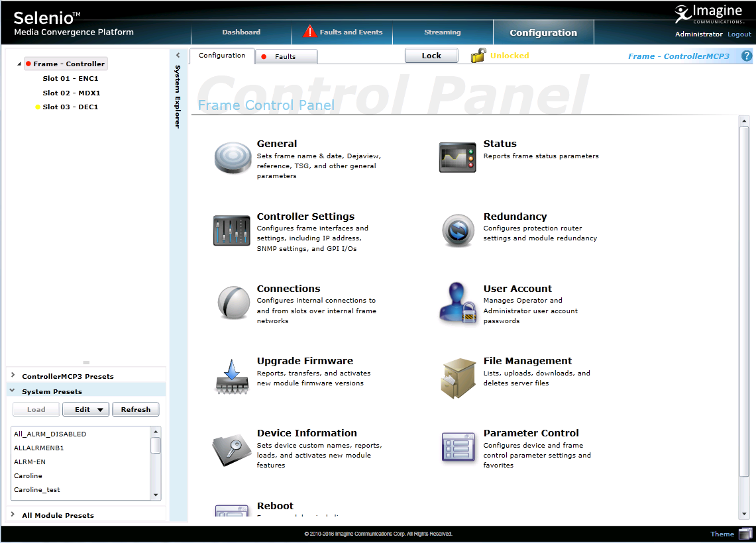Click the splitter handle above the presets
This screenshot has width=756, height=543.
86,363
